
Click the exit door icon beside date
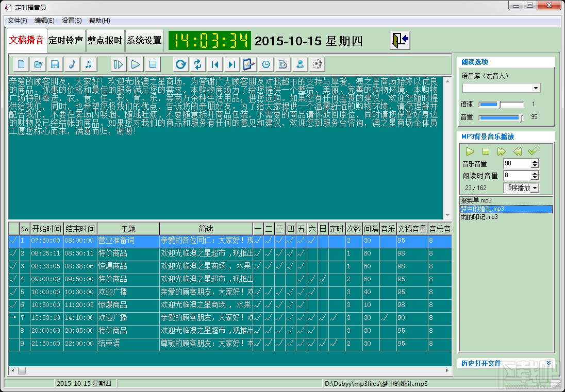pyautogui.click(x=400, y=40)
